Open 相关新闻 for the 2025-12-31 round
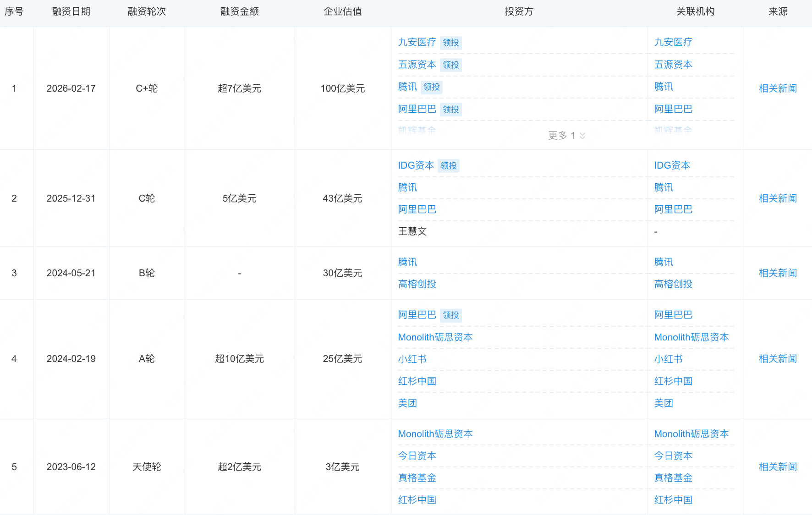This screenshot has width=812, height=515. click(x=778, y=198)
